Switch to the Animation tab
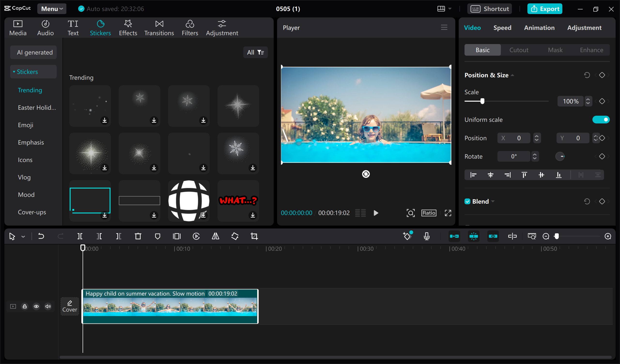620x364 pixels. (539, 28)
